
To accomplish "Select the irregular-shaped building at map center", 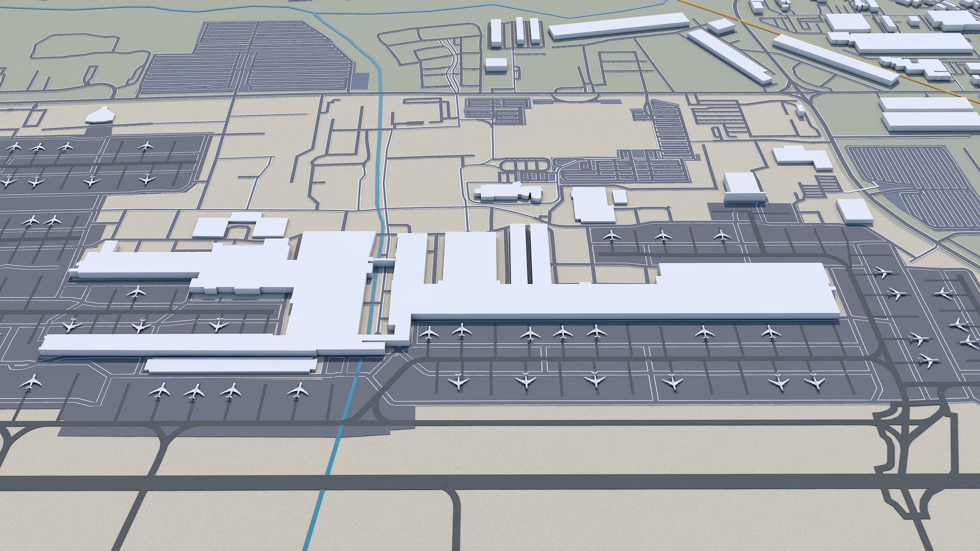I will pos(507,192).
